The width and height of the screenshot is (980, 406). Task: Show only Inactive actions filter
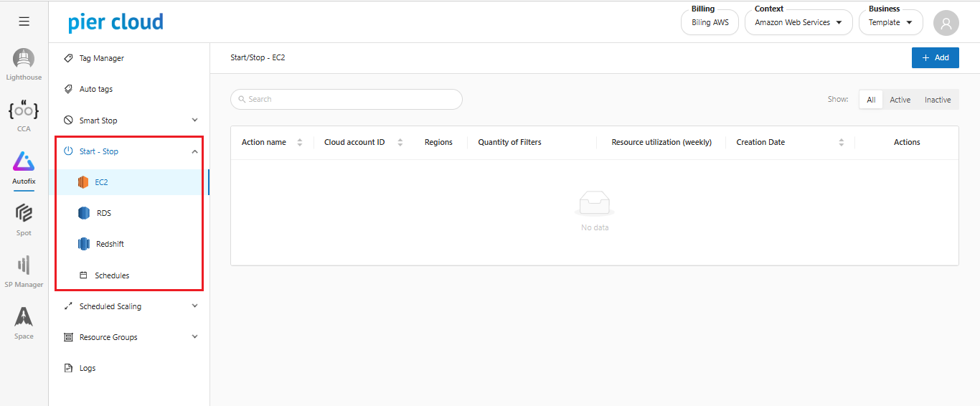click(937, 100)
